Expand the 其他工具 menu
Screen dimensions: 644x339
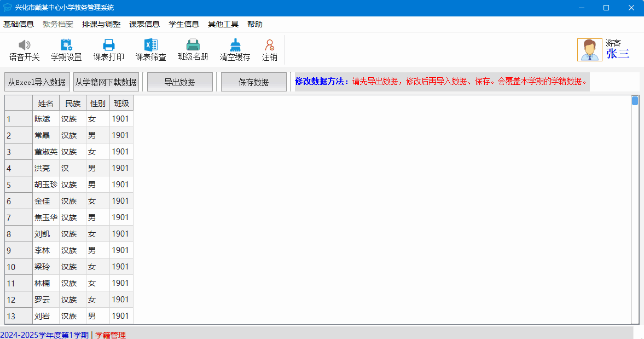(223, 24)
